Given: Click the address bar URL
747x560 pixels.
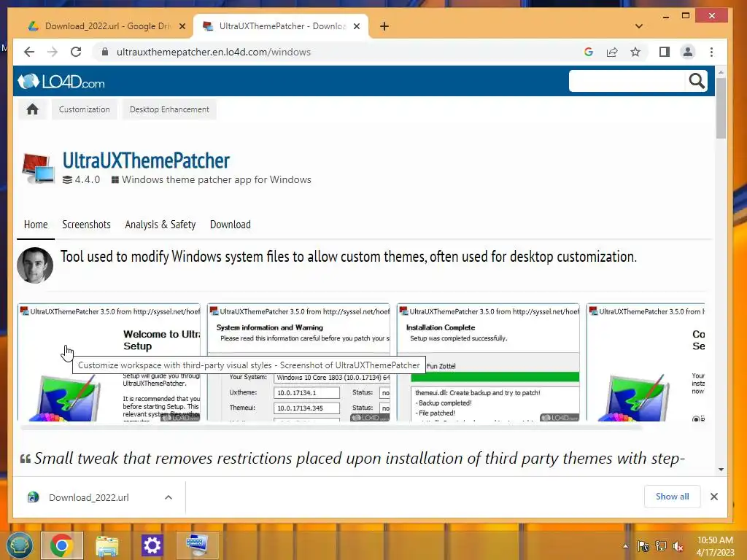Looking at the screenshot, I should tap(214, 52).
